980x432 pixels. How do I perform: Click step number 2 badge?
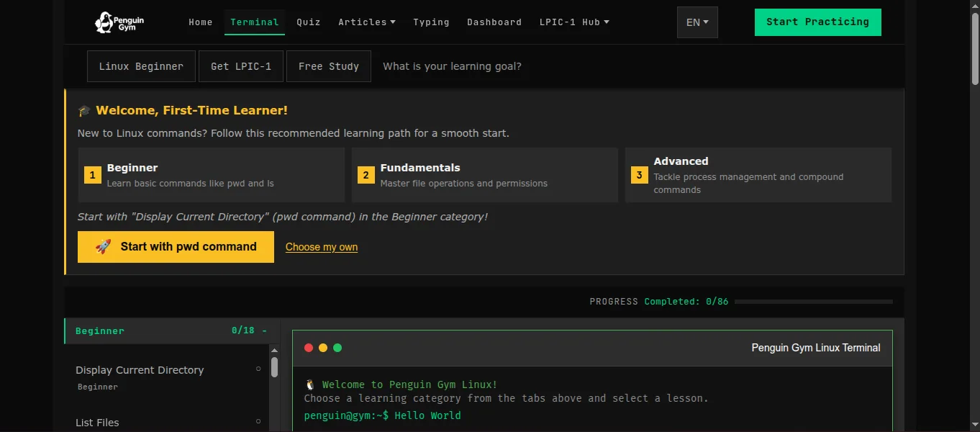tap(366, 175)
